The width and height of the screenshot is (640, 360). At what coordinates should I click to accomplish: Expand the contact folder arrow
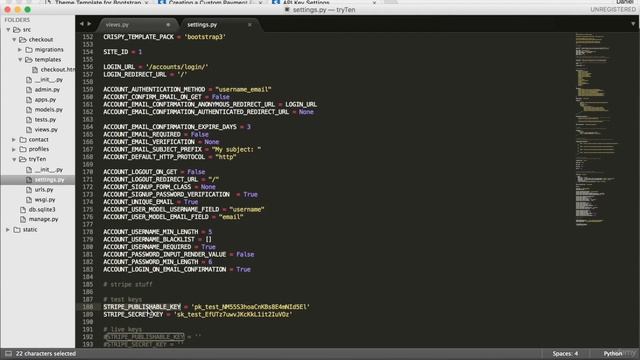(x=14, y=140)
